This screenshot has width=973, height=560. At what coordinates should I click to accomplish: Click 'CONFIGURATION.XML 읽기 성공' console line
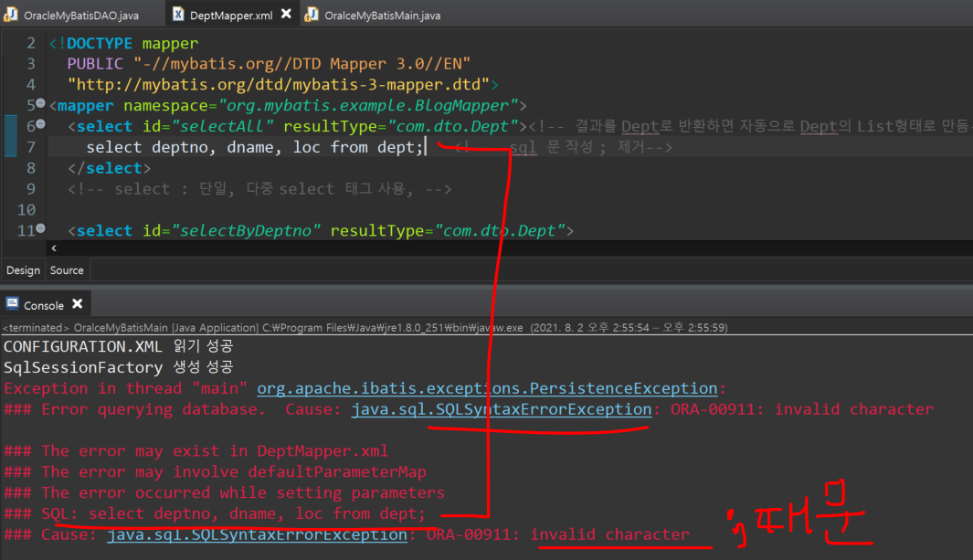pyautogui.click(x=118, y=346)
